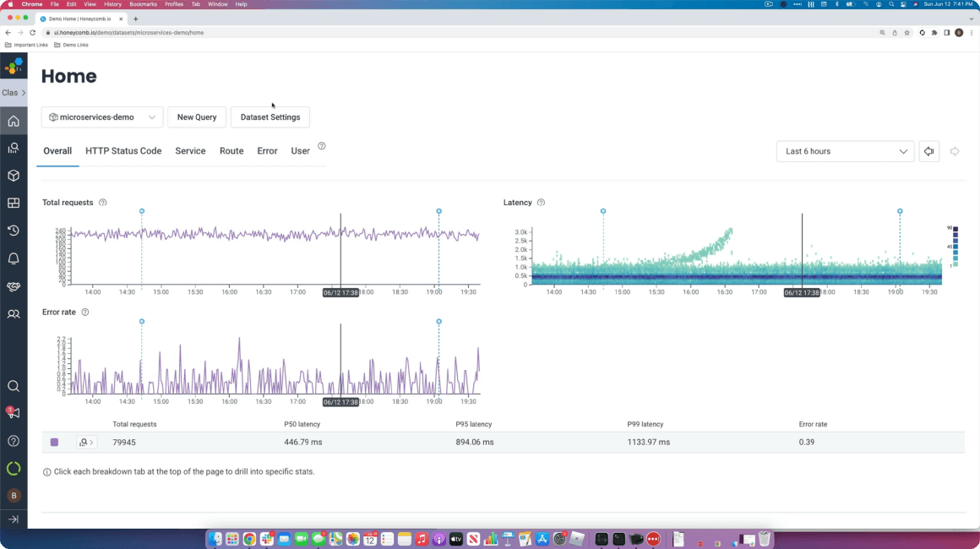
Task: Go back with the browser back arrow
Action: pyautogui.click(x=8, y=32)
